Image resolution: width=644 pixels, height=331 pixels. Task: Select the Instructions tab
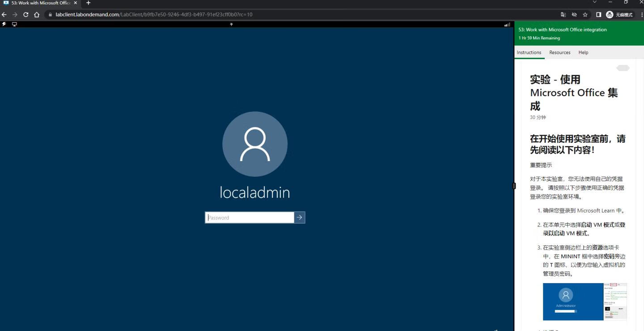(x=529, y=52)
